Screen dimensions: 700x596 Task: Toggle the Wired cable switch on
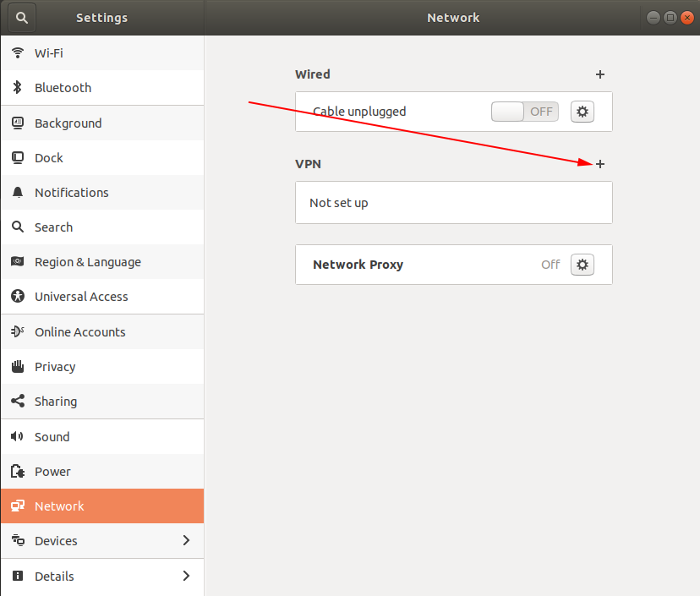[524, 112]
